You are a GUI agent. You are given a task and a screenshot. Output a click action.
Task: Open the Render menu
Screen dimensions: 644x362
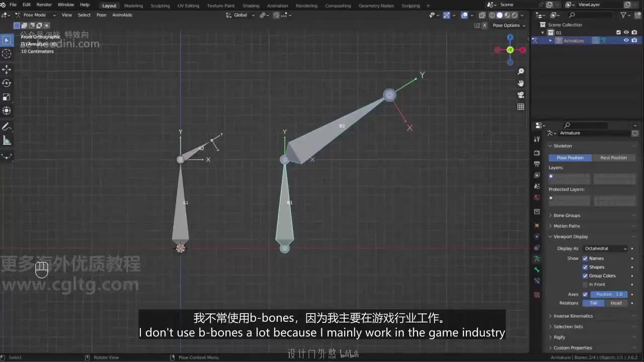click(x=44, y=5)
